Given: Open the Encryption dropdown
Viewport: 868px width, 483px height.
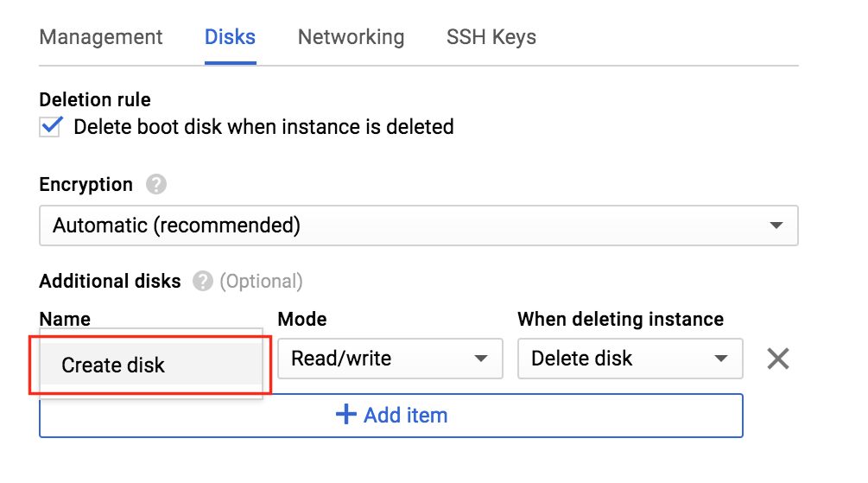Looking at the screenshot, I should pyautogui.click(x=419, y=226).
